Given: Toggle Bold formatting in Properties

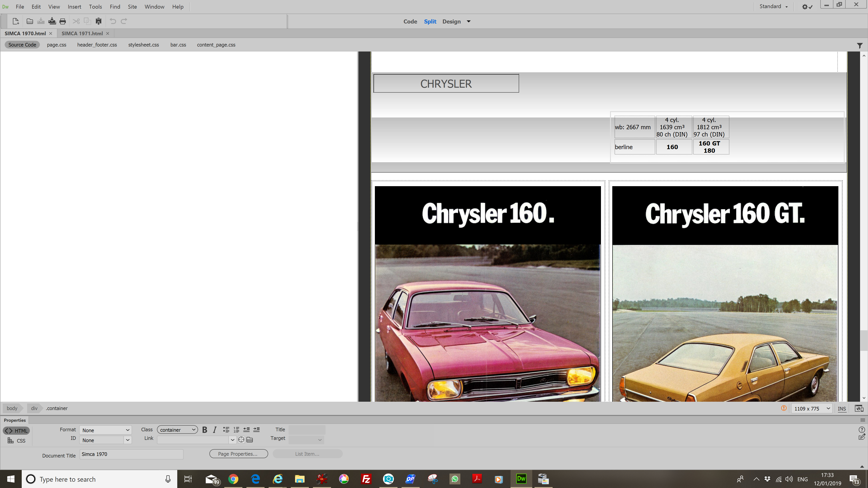Looking at the screenshot, I should tap(205, 430).
